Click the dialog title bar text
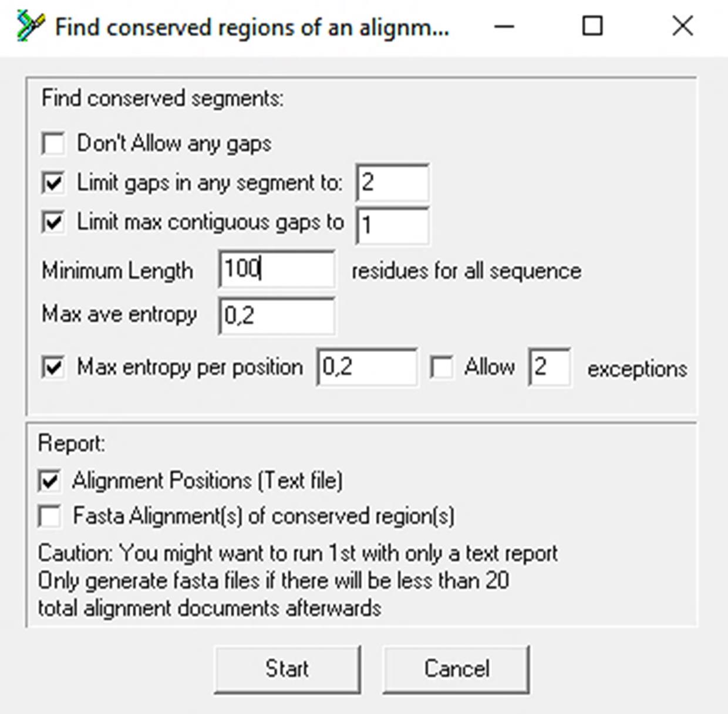The image size is (728, 714). pyautogui.click(x=252, y=28)
